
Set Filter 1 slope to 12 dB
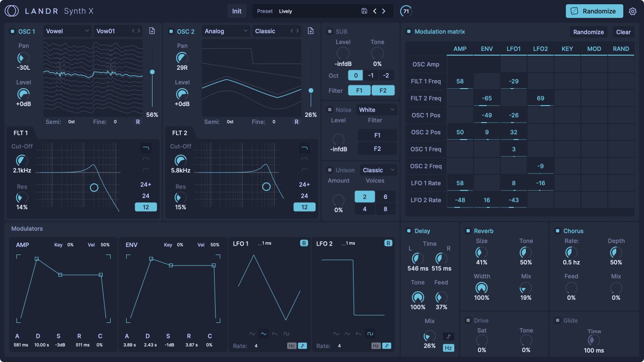(x=146, y=206)
